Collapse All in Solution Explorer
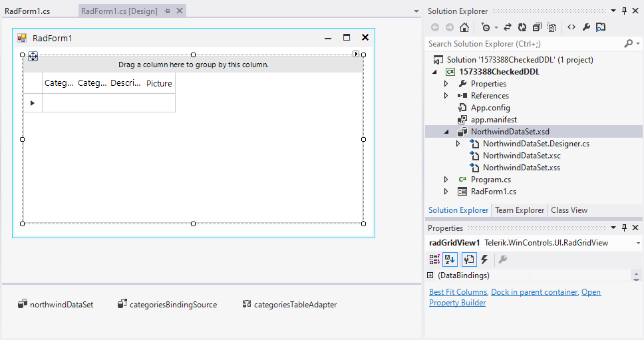Screen dimensions: 644x340 [537, 27]
